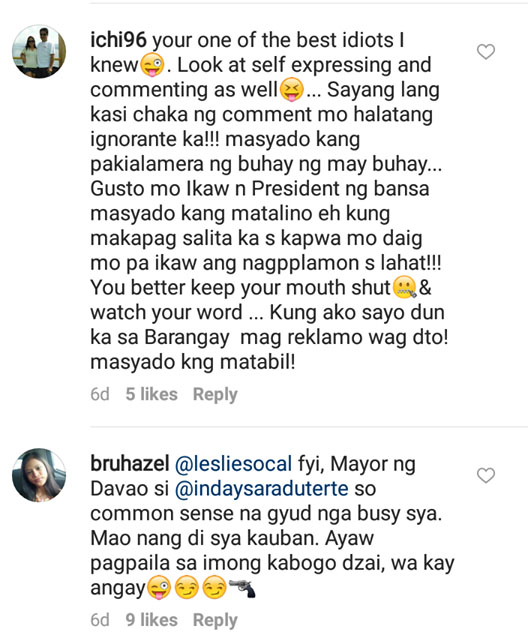This screenshot has width=528, height=638.
Task: Click the first smirking emoji in bruhazel's comment
Action: 186,588
